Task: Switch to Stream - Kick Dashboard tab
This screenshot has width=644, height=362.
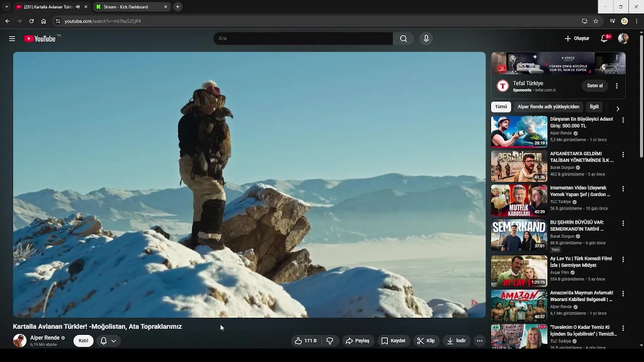Action: tap(131, 7)
